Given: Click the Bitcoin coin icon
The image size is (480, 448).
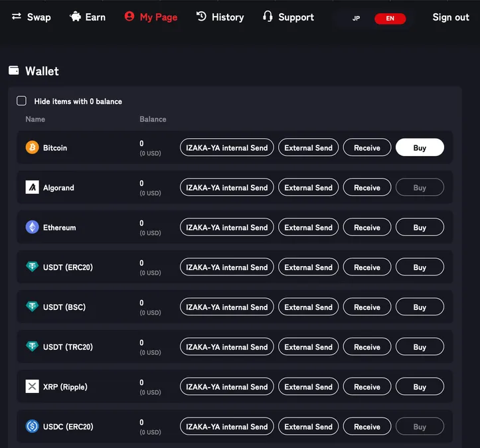Looking at the screenshot, I should click(32, 147).
